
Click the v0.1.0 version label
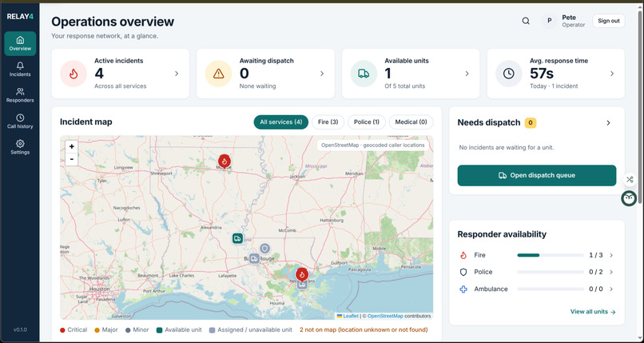20,330
